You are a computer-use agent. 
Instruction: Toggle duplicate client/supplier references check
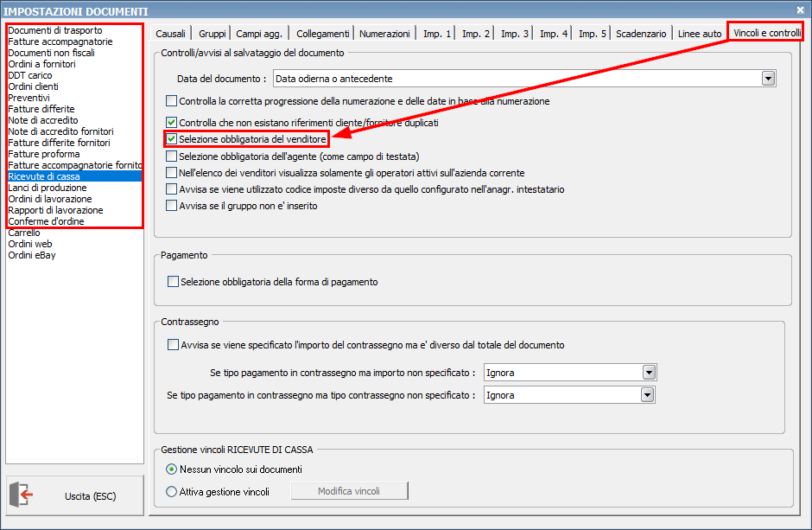pos(171,122)
